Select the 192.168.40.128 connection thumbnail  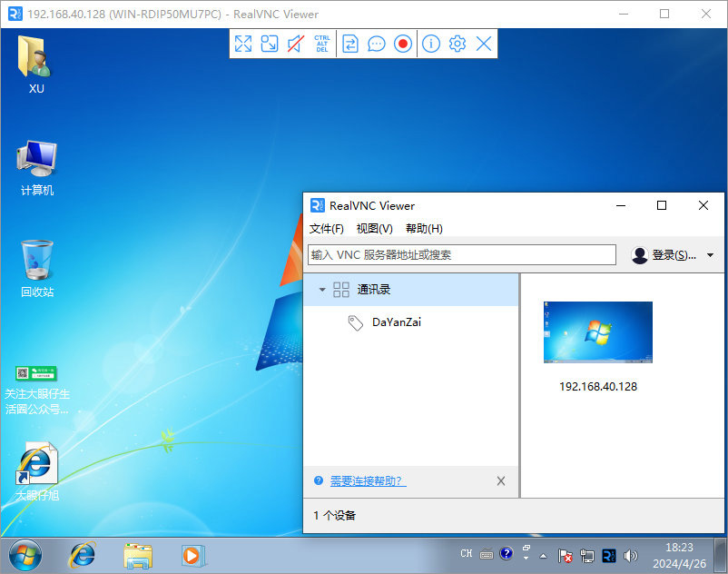(x=597, y=332)
